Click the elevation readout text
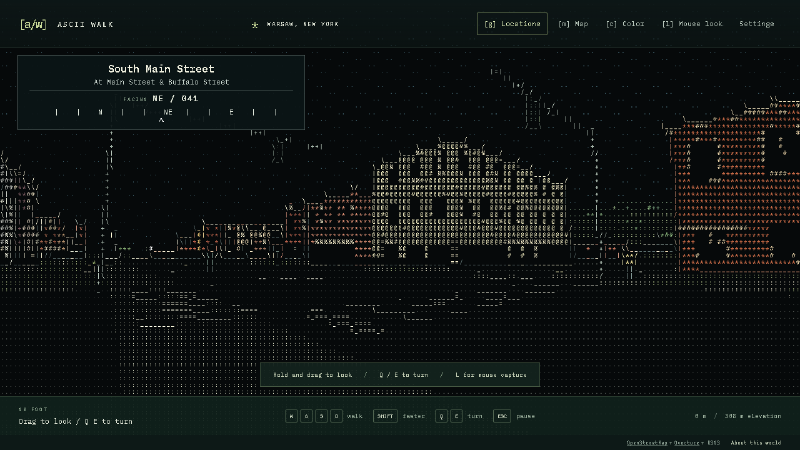 coord(753,416)
